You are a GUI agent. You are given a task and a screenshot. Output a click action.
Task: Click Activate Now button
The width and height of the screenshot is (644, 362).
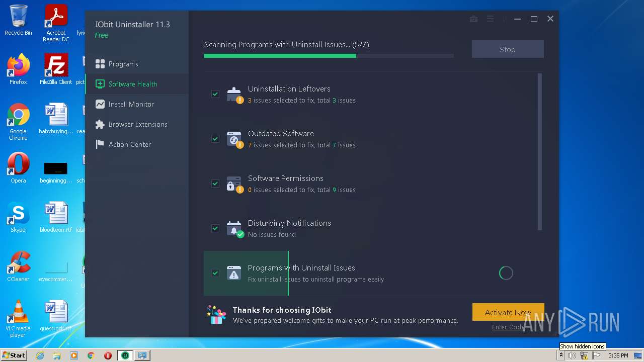(508, 312)
